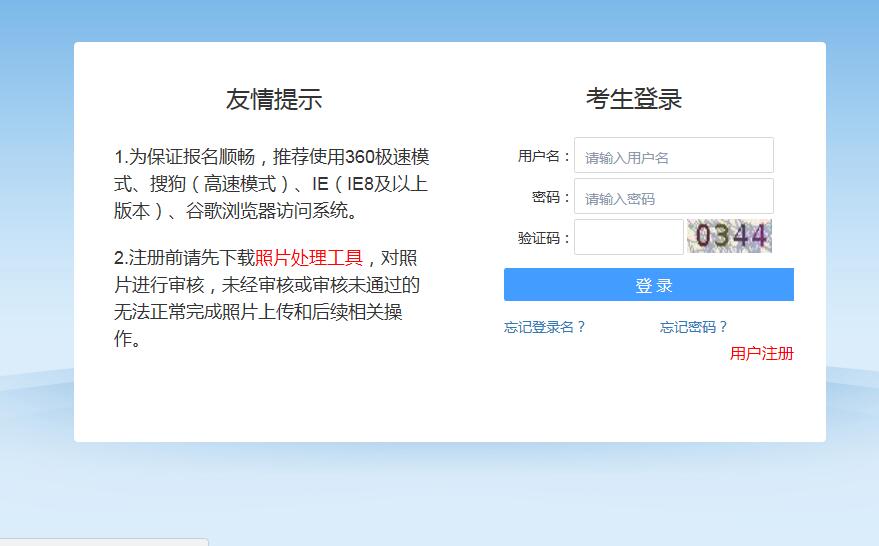Viewport: 879px width, 546px height.
Task: Click the 验证码： field label
Action: 543,238
